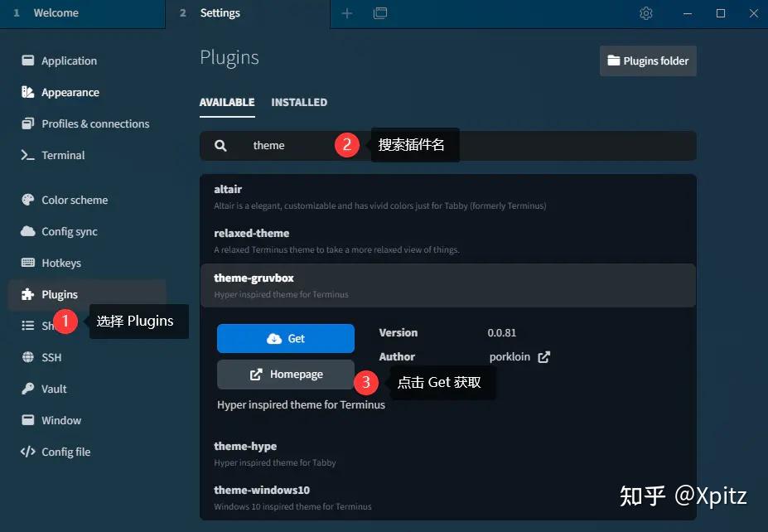
Task: Open the Terminal settings section
Action: click(62, 155)
